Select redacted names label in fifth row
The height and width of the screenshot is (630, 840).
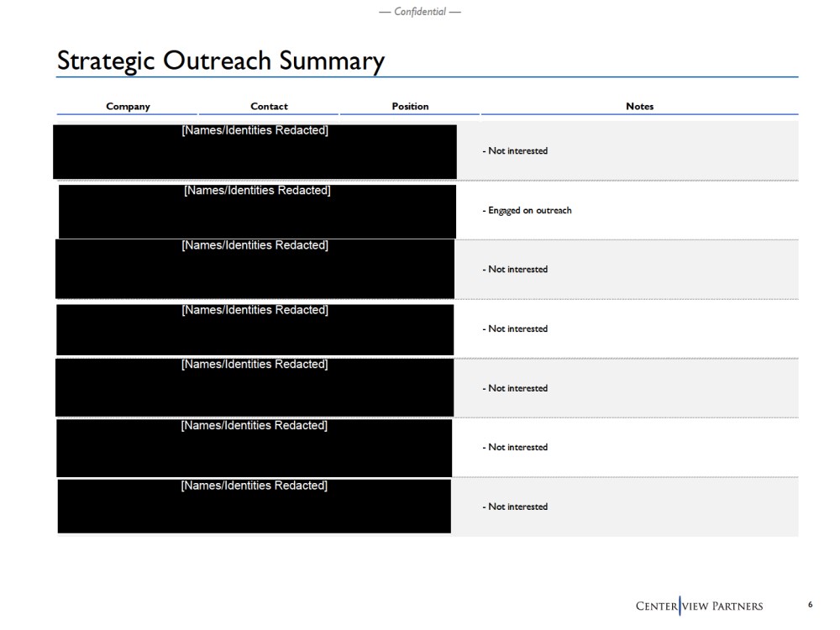(x=255, y=365)
